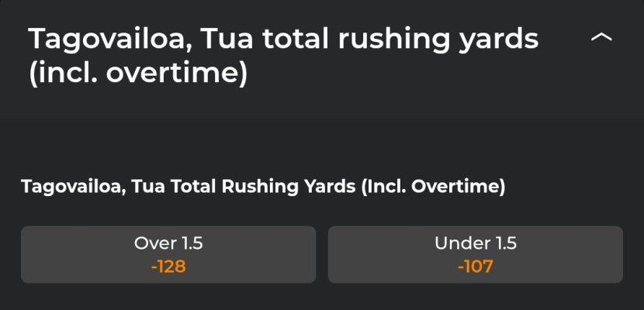Tap the -107 odds value
The image size is (644, 310).
coord(475,267)
